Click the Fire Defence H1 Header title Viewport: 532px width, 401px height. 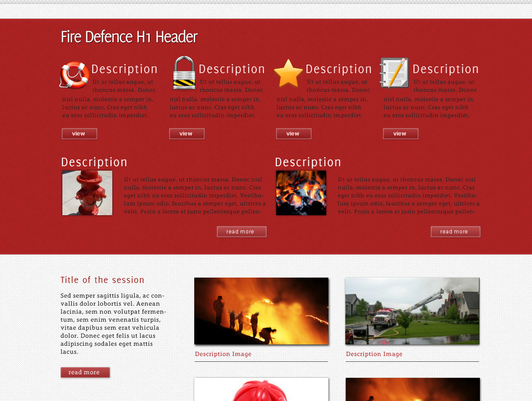click(x=129, y=37)
